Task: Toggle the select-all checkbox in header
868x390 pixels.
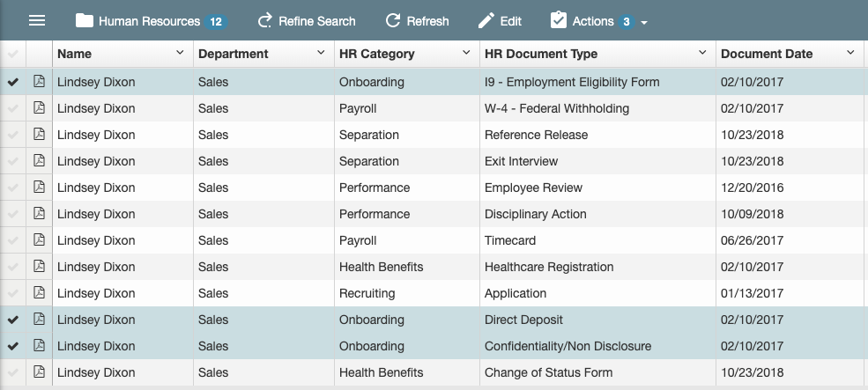Action: (x=12, y=54)
